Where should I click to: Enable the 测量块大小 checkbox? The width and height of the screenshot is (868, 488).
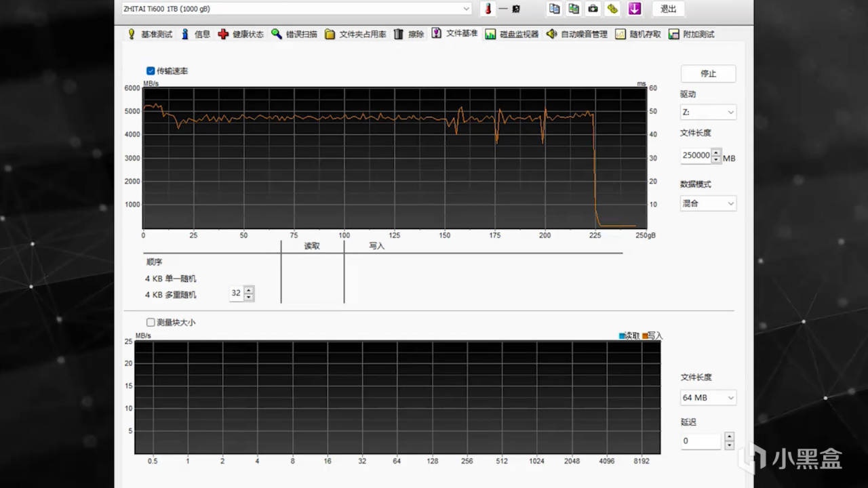[x=151, y=323]
